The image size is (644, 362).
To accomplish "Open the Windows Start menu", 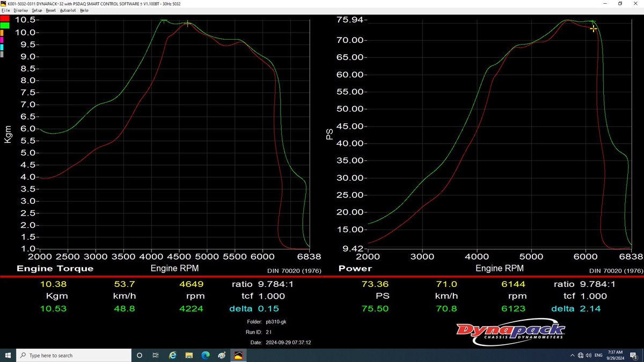I will pyautogui.click(x=8, y=355).
